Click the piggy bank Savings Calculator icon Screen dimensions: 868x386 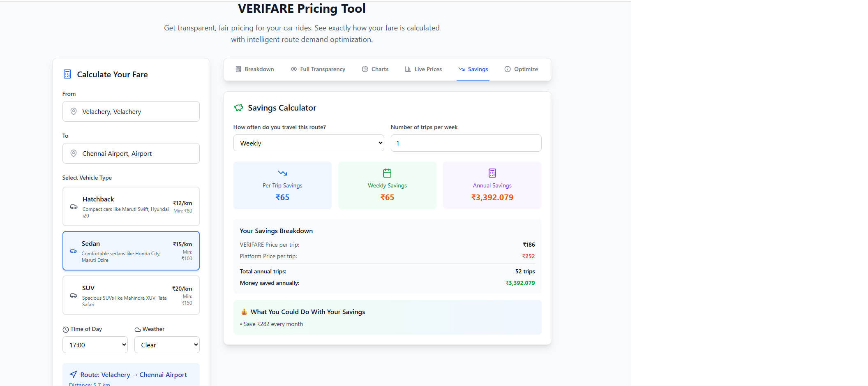click(238, 108)
